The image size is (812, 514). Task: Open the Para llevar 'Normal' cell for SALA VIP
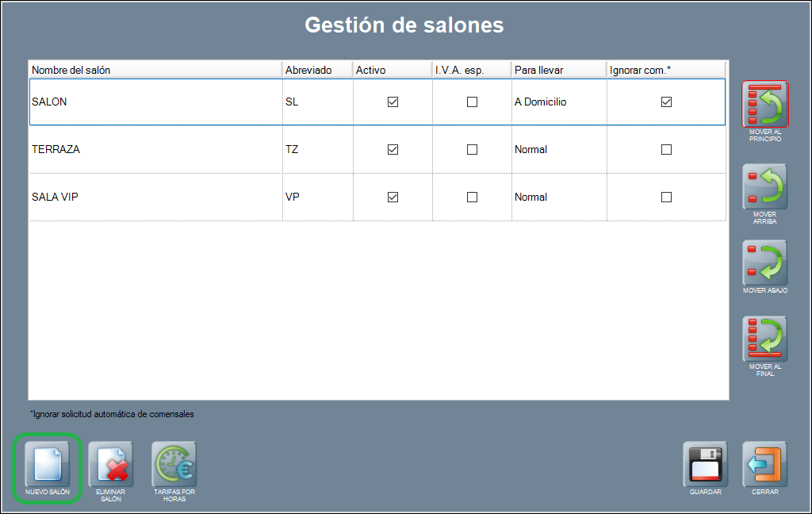pos(558,198)
